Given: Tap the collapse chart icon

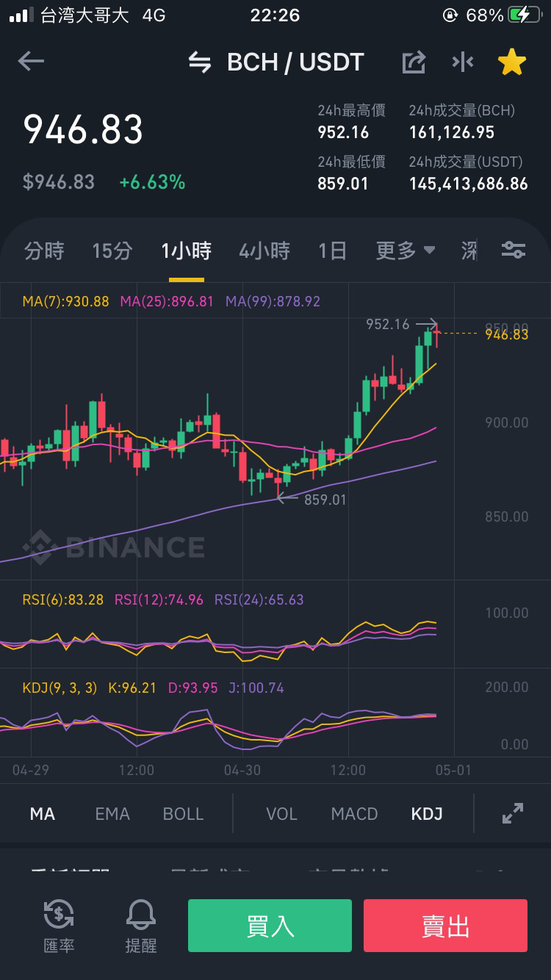Looking at the screenshot, I should (x=463, y=62).
